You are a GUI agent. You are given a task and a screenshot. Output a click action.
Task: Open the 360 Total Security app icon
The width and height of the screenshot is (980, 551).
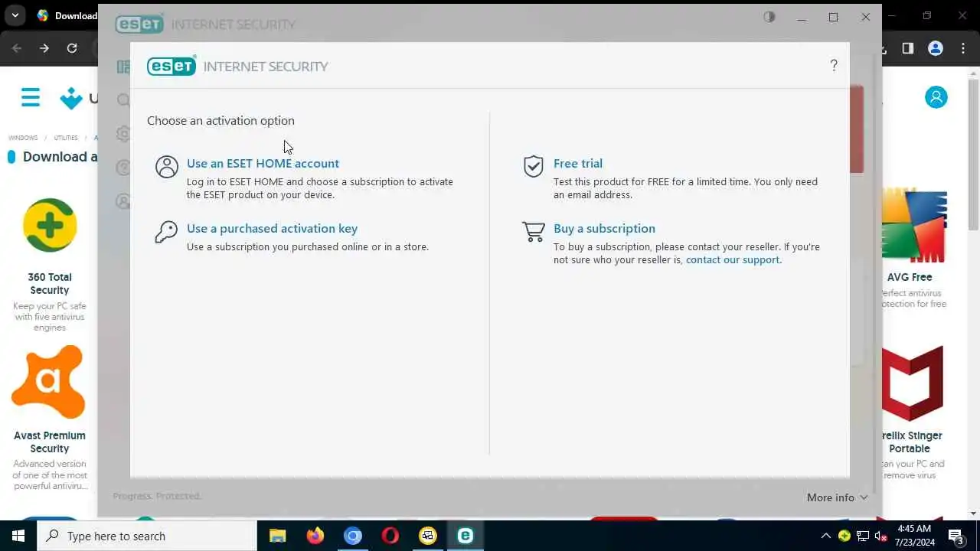coord(50,225)
